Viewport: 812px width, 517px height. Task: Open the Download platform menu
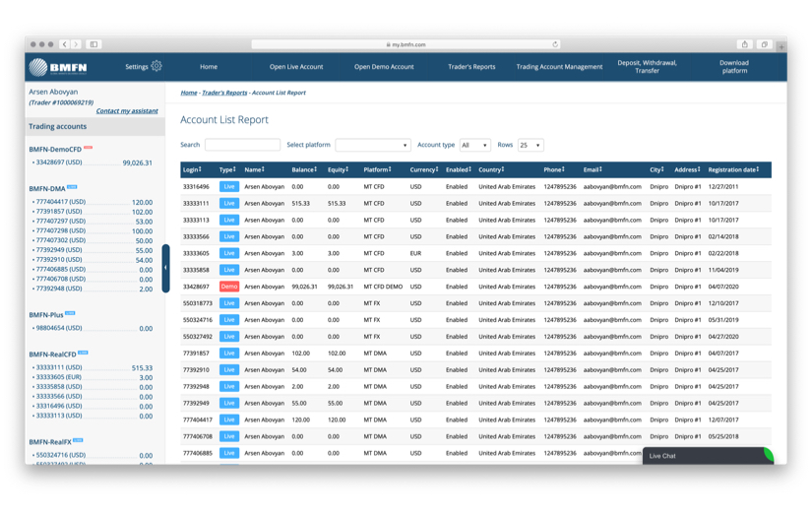pos(734,67)
